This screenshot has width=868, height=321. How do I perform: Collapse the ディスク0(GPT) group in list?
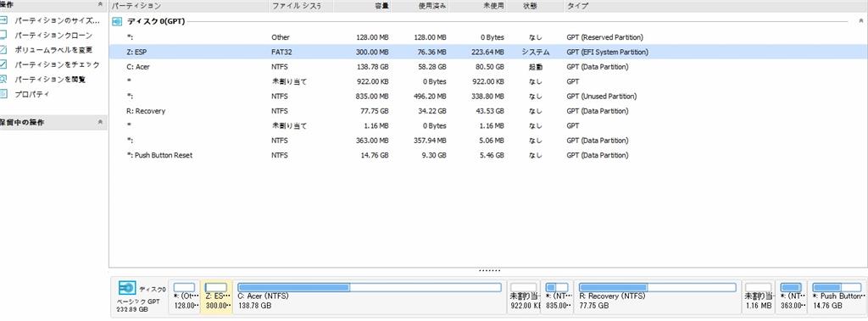coord(860,21)
